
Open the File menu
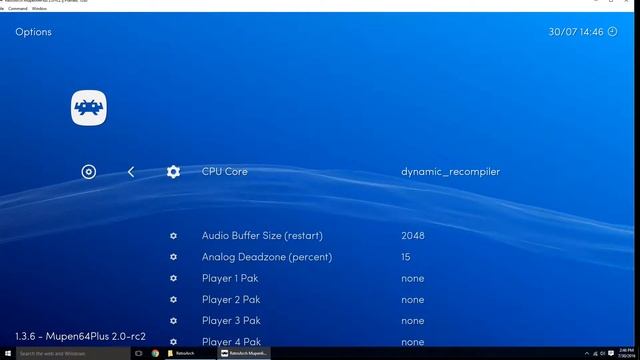tap(2, 9)
